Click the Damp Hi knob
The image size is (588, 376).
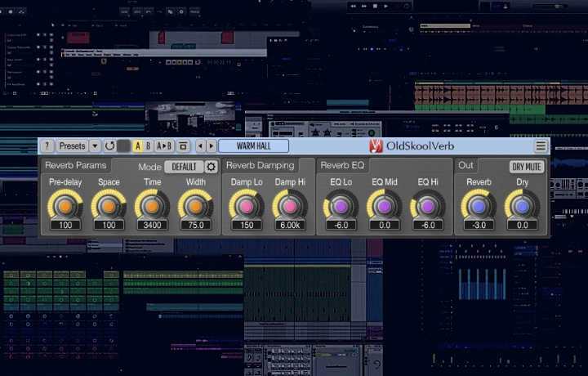(x=290, y=206)
